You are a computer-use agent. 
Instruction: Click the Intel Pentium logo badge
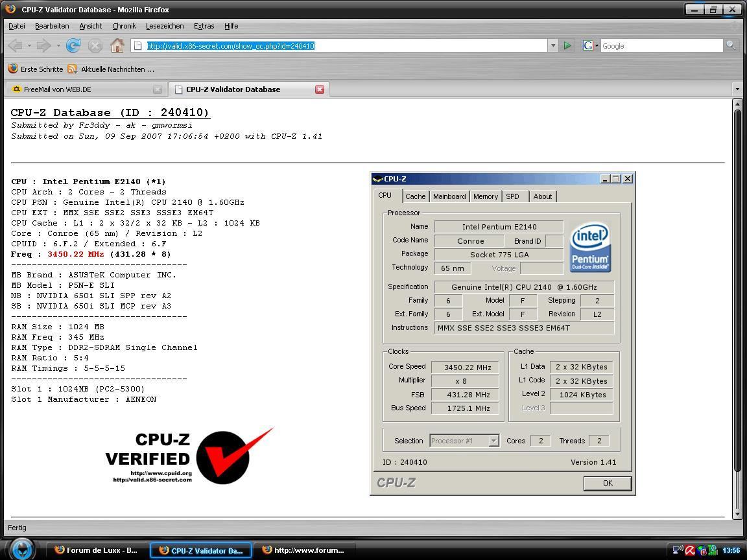[590, 247]
